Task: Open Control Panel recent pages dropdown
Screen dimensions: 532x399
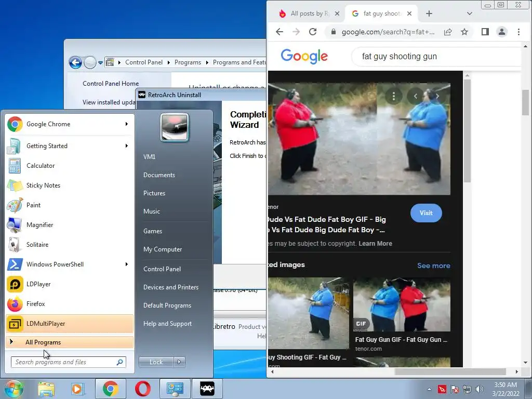Action: pyautogui.click(x=100, y=63)
